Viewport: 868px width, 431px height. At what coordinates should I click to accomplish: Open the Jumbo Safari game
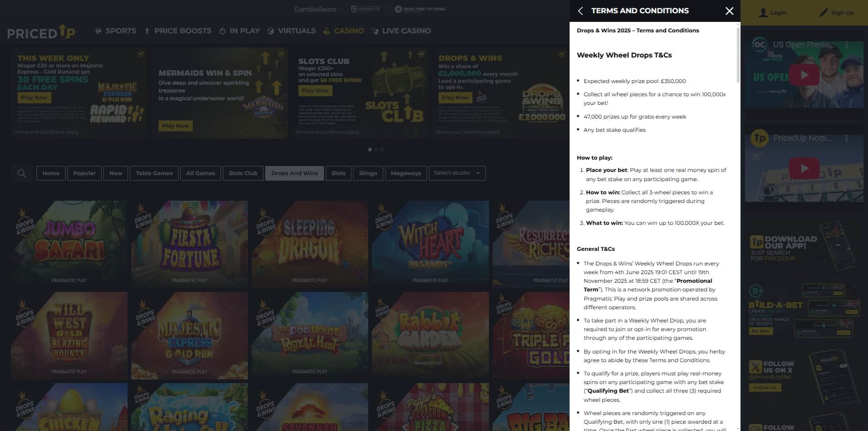coord(69,244)
